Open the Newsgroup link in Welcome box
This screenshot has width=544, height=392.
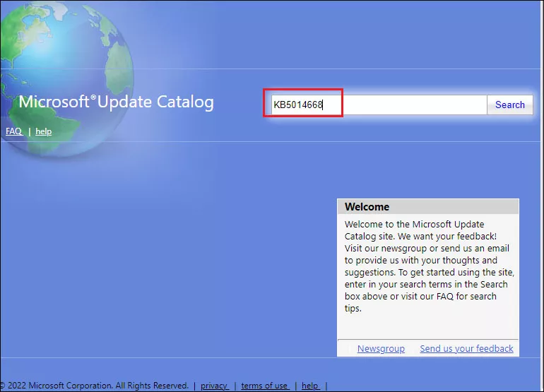click(381, 348)
